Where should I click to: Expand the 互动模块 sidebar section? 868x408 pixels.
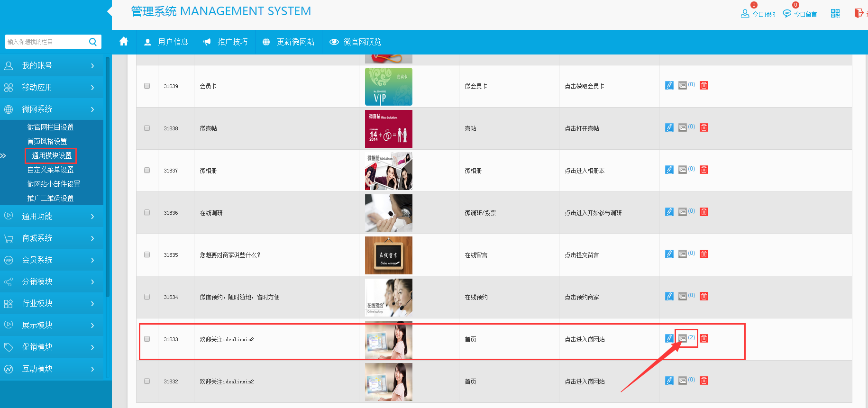[x=51, y=369]
